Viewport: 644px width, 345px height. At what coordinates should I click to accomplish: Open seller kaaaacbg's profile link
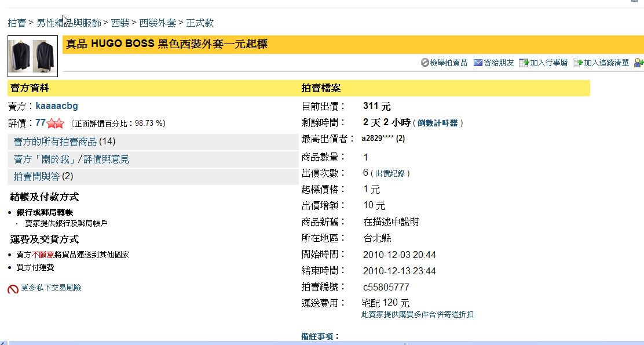(57, 106)
